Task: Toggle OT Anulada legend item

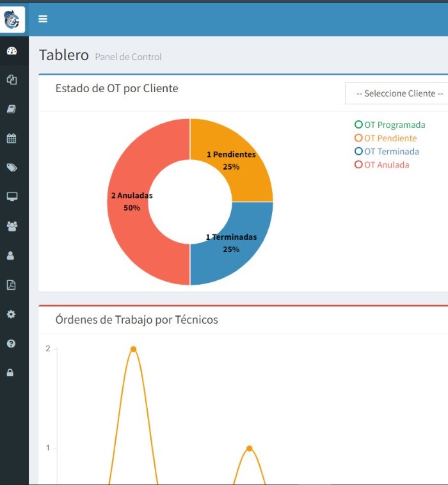Action: click(x=382, y=165)
